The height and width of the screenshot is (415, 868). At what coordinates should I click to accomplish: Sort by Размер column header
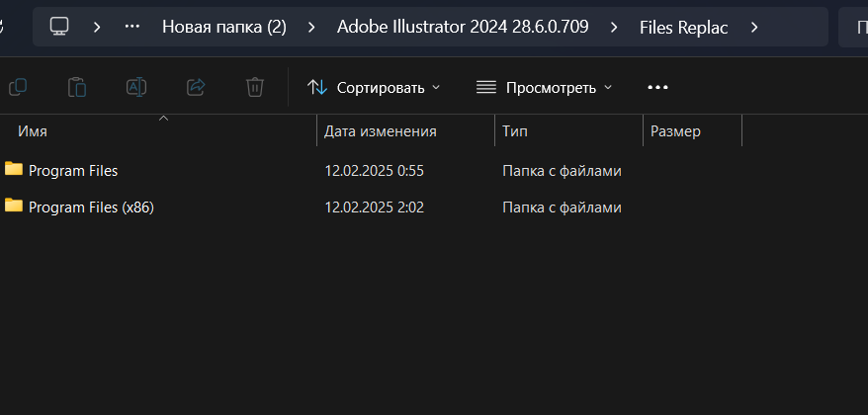[692, 131]
